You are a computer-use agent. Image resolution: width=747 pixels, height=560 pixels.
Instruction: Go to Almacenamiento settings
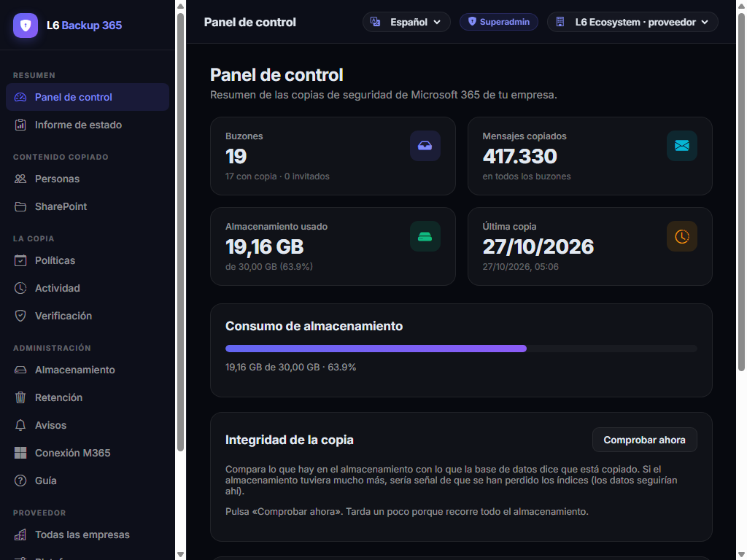pos(88,370)
